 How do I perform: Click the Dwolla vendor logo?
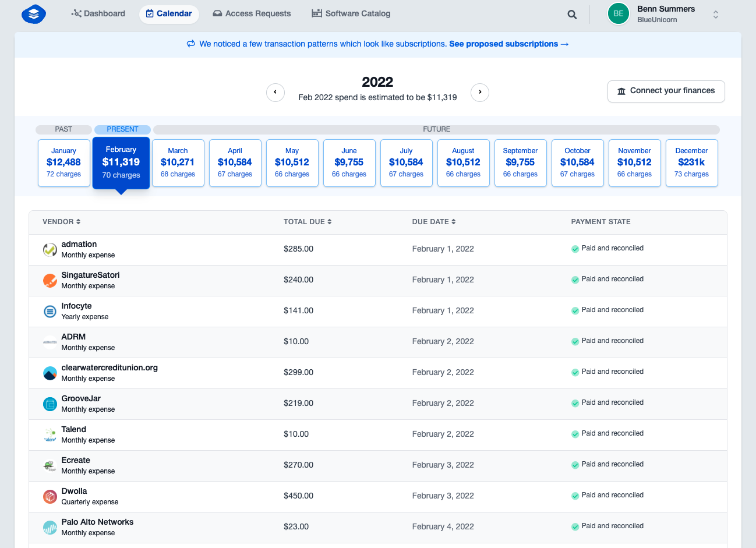tap(50, 497)
